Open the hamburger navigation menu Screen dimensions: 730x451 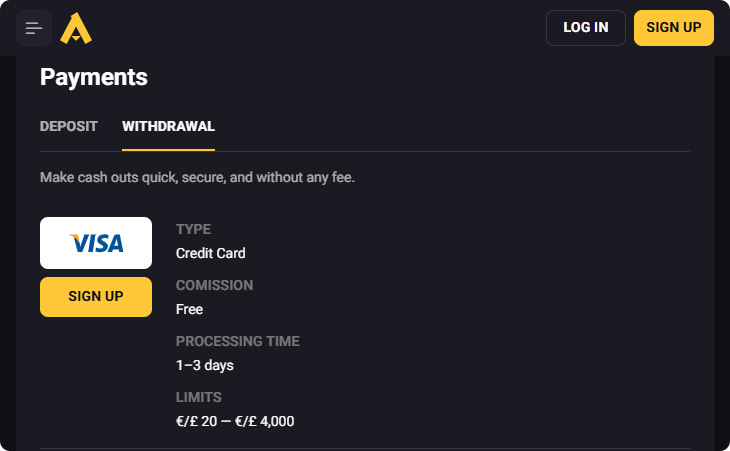(x=34, y=28)
